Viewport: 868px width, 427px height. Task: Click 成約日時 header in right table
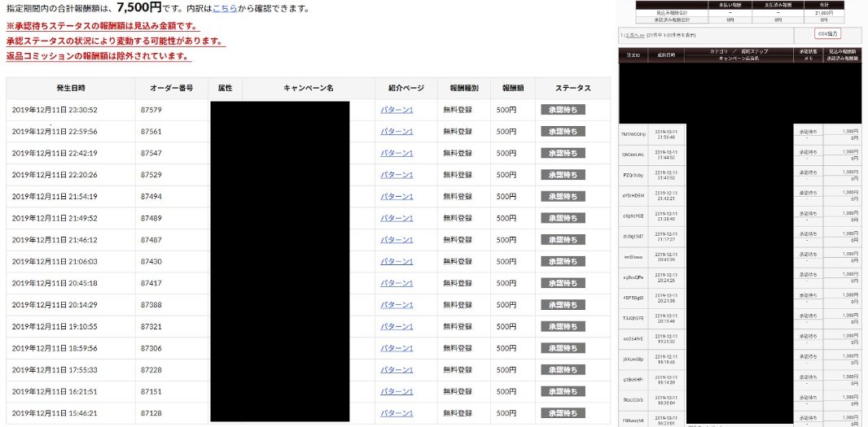667,54
